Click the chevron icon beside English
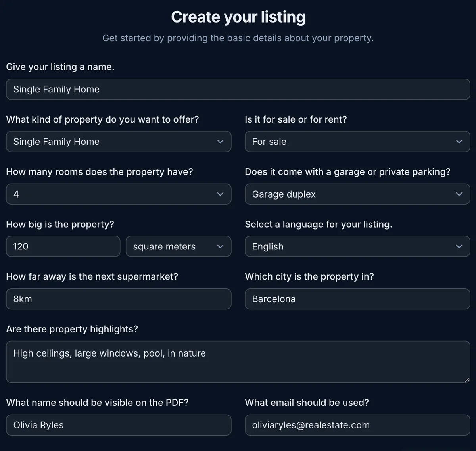This screenshot has width=476, height=451. [x=459, y=246]
